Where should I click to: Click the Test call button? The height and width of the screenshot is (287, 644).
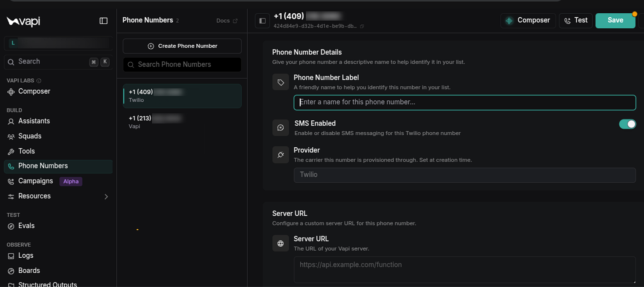coord(576,20)
